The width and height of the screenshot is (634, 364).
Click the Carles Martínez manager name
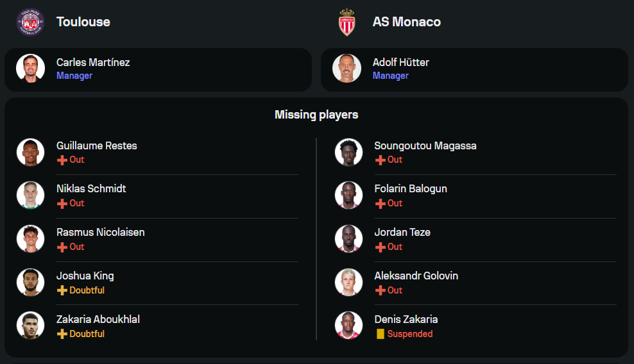point(93,62)
